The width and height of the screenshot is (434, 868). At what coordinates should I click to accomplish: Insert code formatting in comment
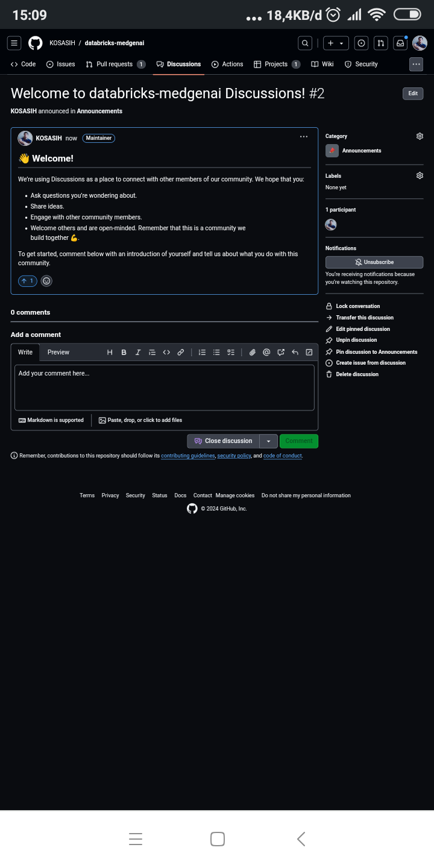tap(166, 353)
